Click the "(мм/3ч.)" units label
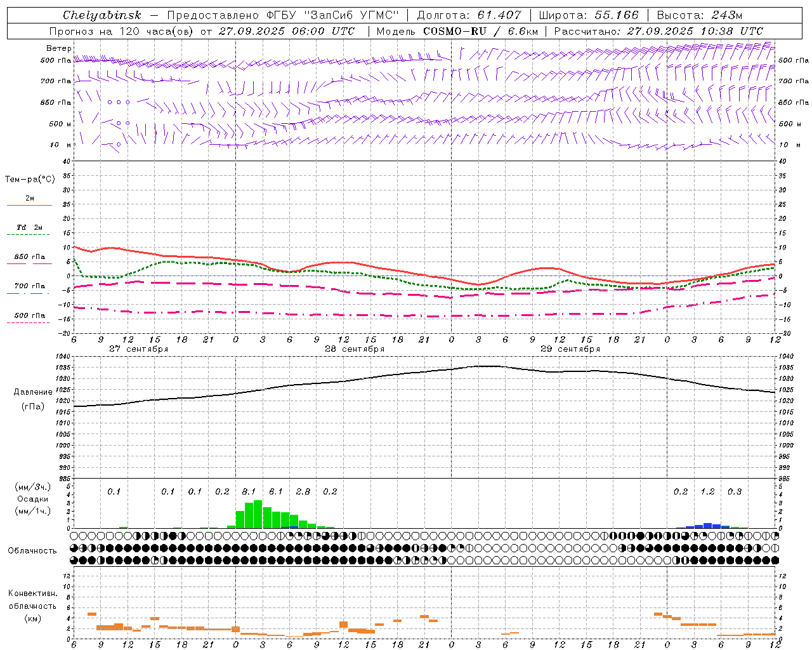This screenshot has width=812, height=650. (x=33, y=487)
